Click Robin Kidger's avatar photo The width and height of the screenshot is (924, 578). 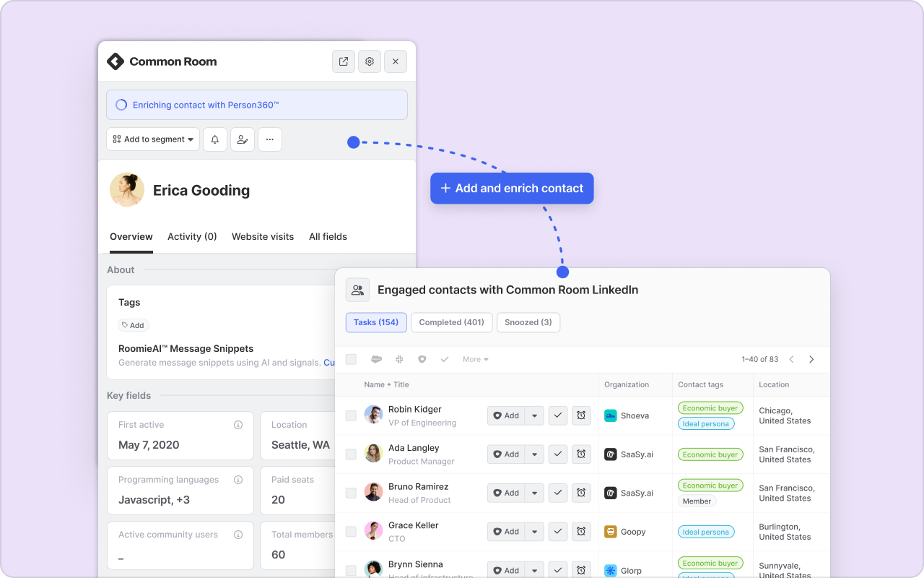coord(373,415)
